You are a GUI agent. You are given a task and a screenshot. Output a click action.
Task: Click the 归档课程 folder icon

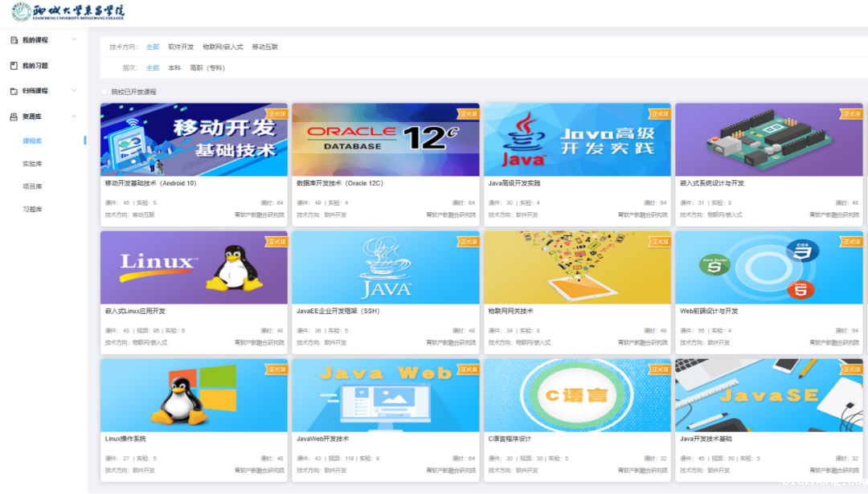point(14,91)
